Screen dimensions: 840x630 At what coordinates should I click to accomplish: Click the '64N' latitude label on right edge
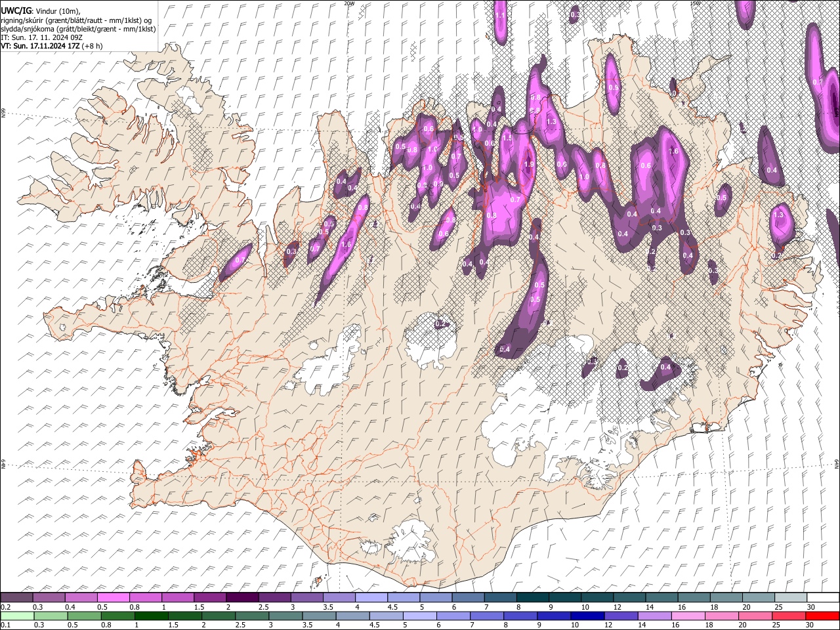coord(837,463)
